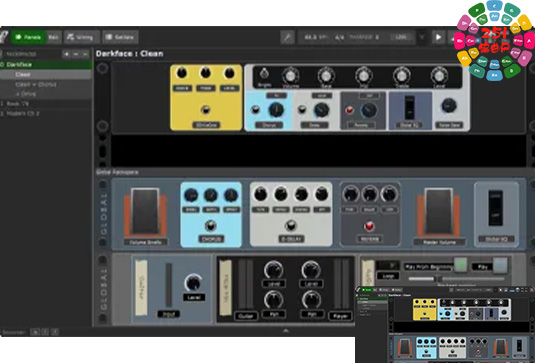Click the yellow drive pedal's right Level knob
This screenshot has width=535, height=363.
pyautogui.click(x=229, y=73)
